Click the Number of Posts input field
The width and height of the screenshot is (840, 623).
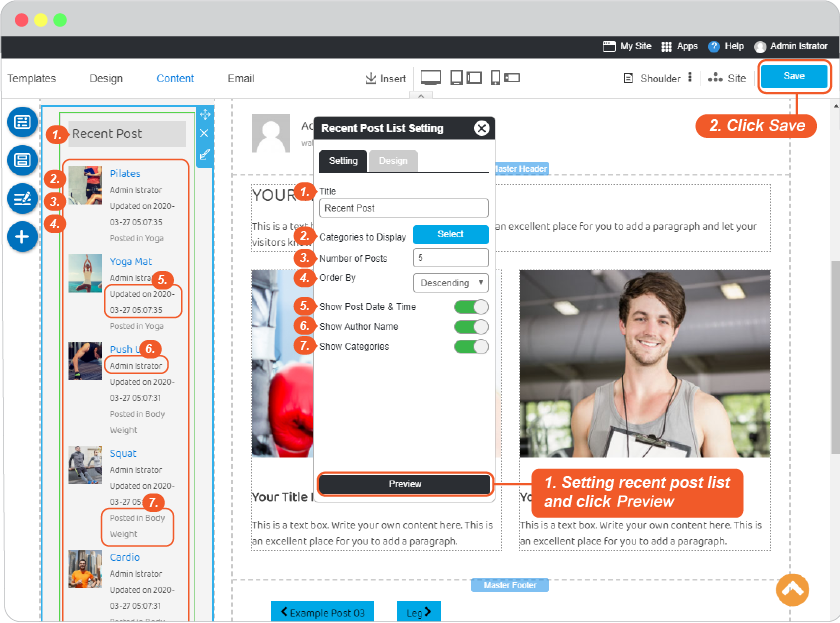(x=451, y=258)
